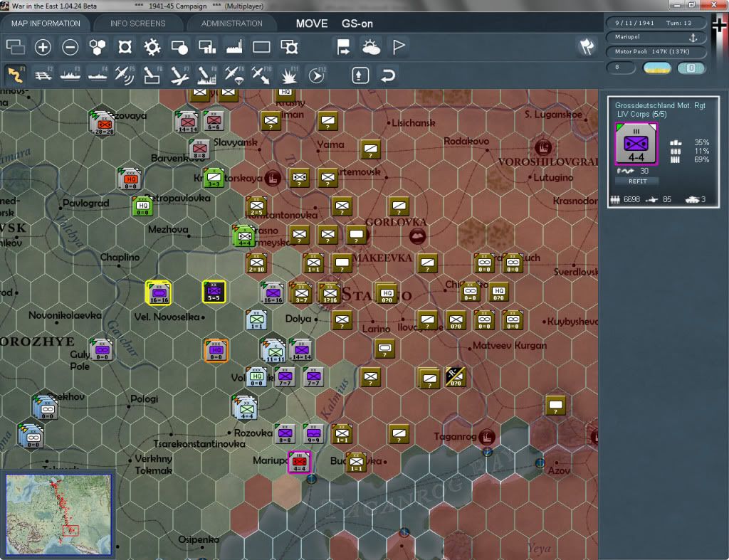This screenshot has height=560, width=729.
Task: Click the 4-4 unit counter in side panel
Action: click(636, 144)
